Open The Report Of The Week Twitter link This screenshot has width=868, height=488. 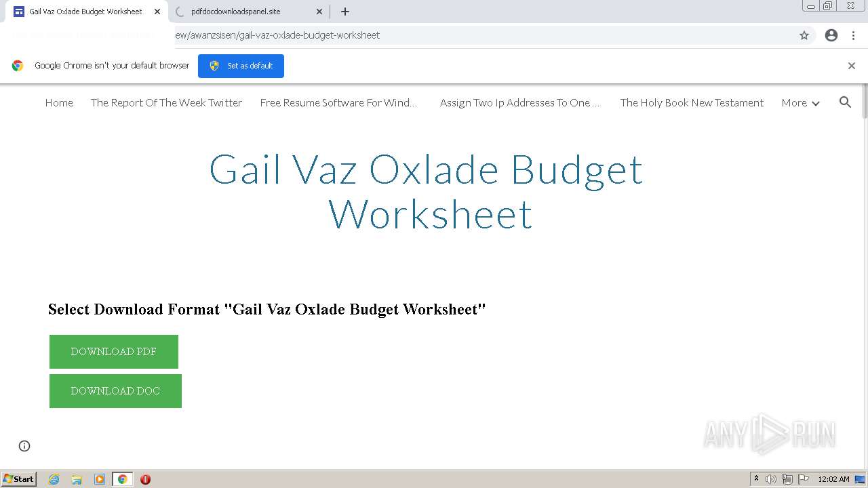(x=166, y=103)
